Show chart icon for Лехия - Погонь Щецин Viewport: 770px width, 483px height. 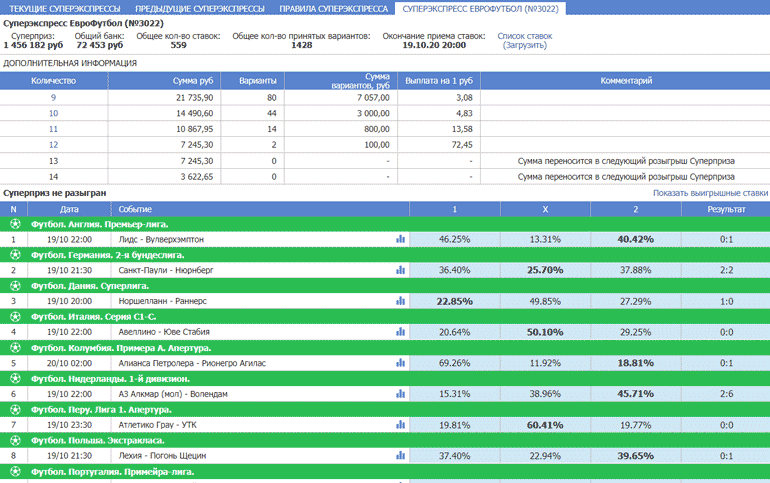point(400,456)
